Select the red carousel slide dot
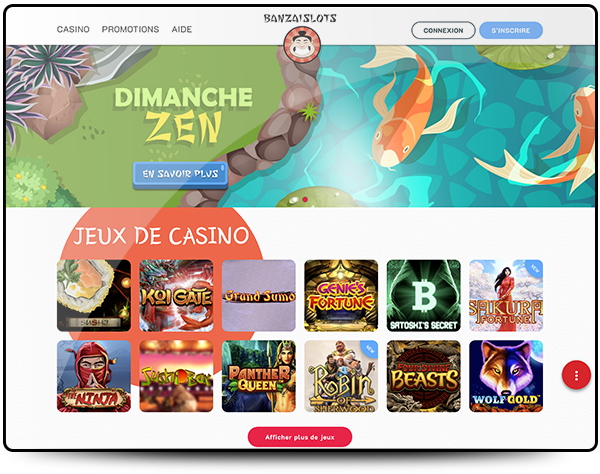The height and width of the screenshot is (474, 600). click(x=305, y=199)
